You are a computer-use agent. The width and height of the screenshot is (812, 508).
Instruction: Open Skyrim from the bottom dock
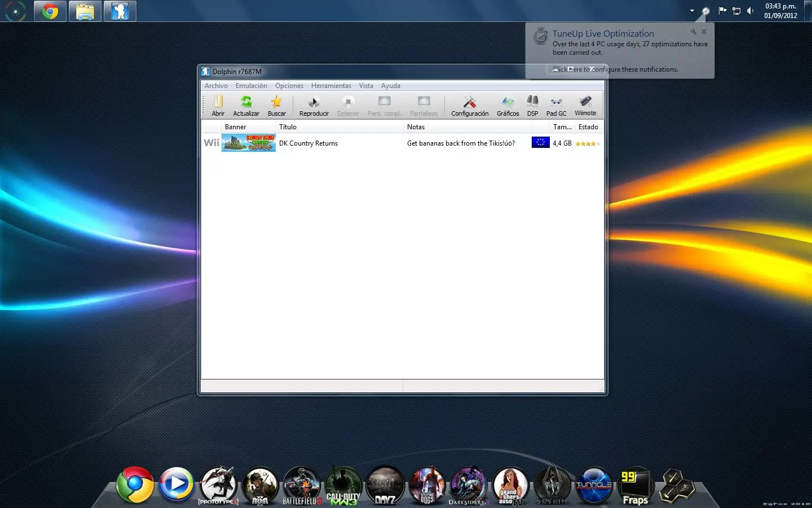tap(551, 486)
